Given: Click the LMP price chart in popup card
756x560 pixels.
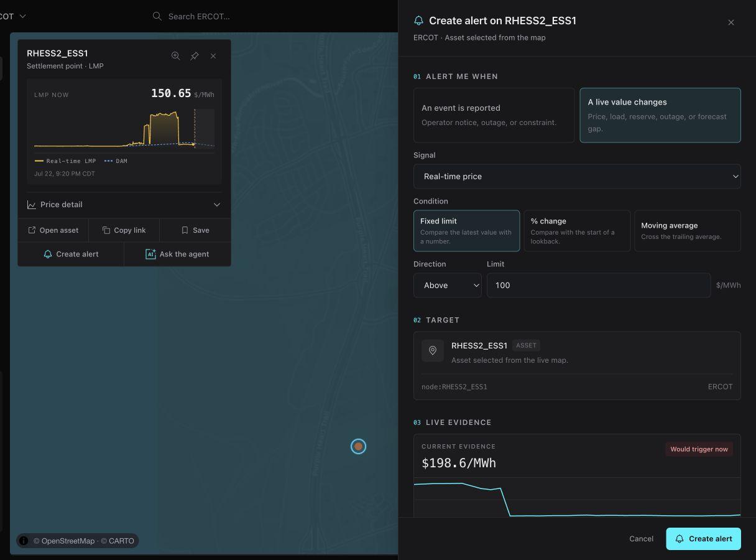Looking at the screenshot, I should tap(124, 129).
